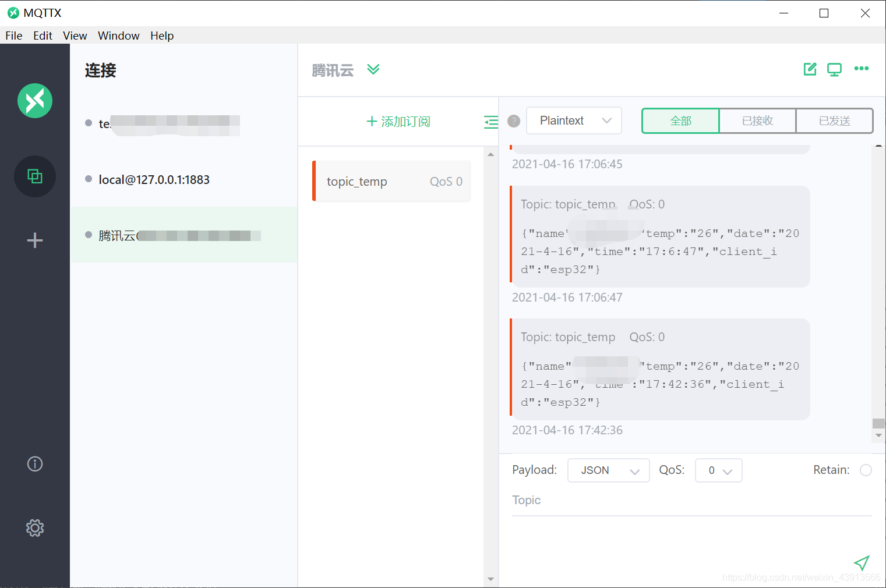The image size is (886, 588).
Task: Open the Payload JSON dropdown
Action: point(608,470)
